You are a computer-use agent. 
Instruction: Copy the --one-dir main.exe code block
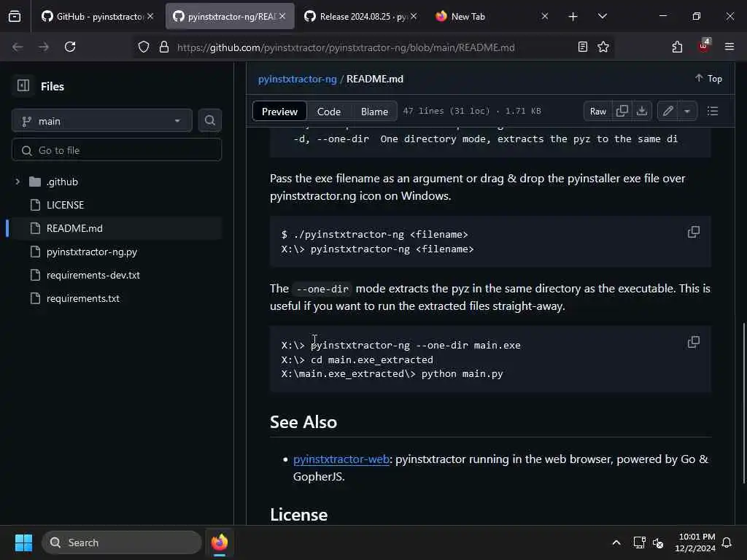(693, 341)
